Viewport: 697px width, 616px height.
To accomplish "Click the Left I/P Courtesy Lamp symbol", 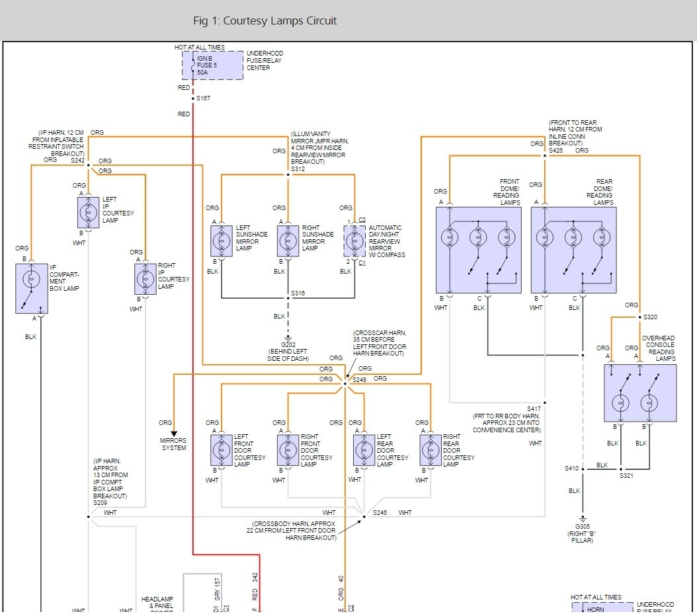I will coord(88,212).
